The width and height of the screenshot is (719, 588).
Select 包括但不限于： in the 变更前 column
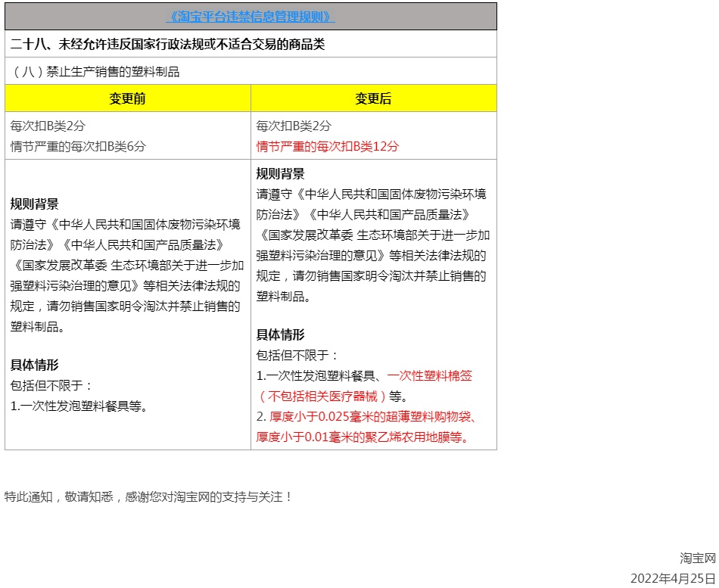(52, 385)
